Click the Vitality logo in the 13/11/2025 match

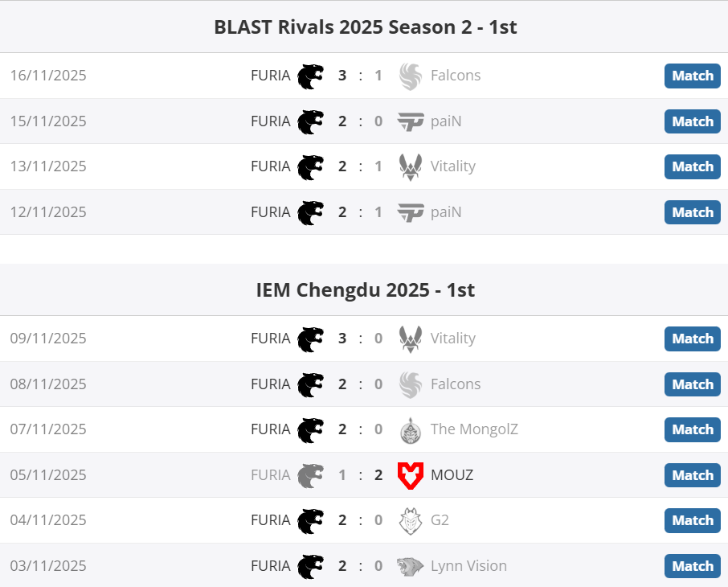(x=410, y=166)
